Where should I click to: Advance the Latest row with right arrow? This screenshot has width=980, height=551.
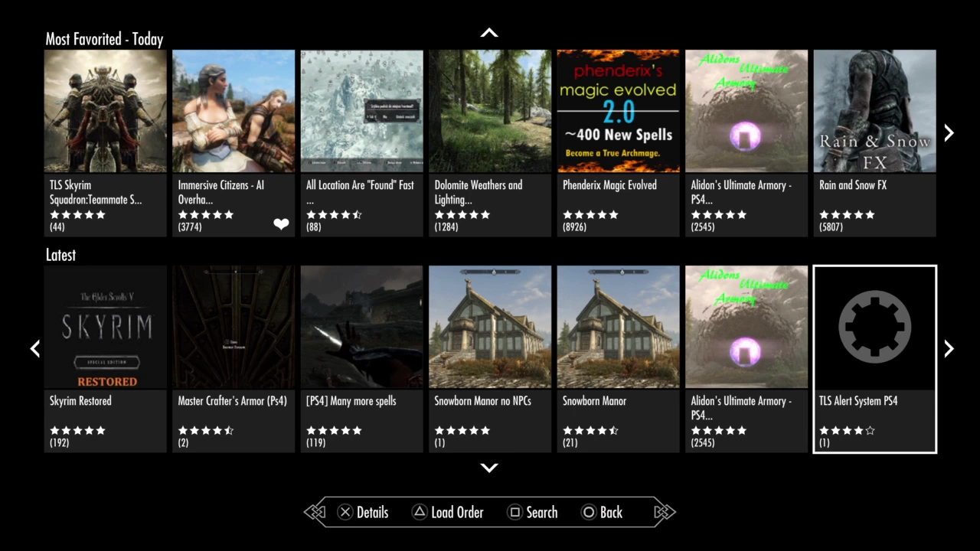(949, 349)
